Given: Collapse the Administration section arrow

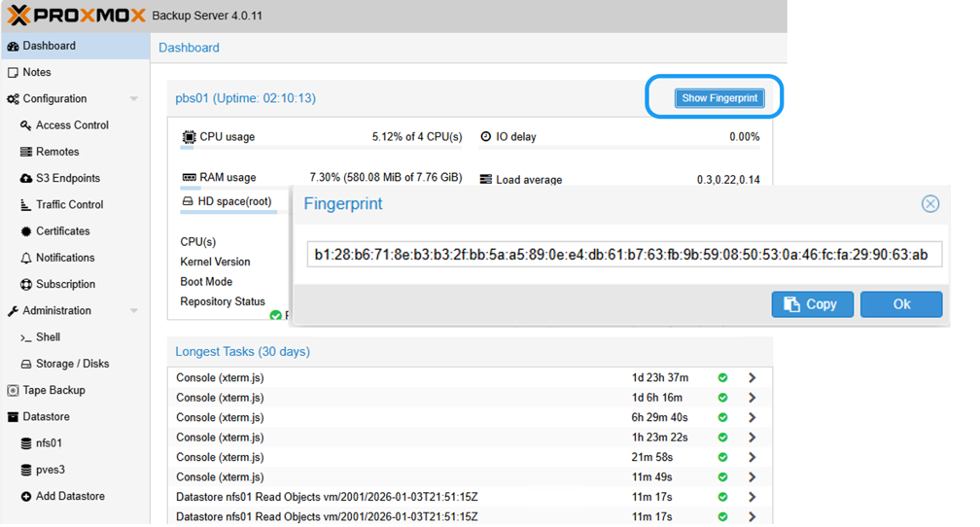Looking at the screenshot, I should tap(134, 311).
